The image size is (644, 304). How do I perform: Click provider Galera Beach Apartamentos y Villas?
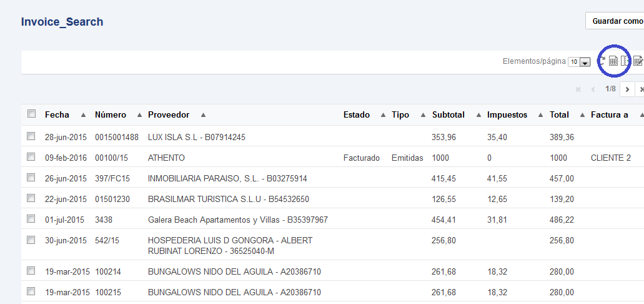pos(214,220)
